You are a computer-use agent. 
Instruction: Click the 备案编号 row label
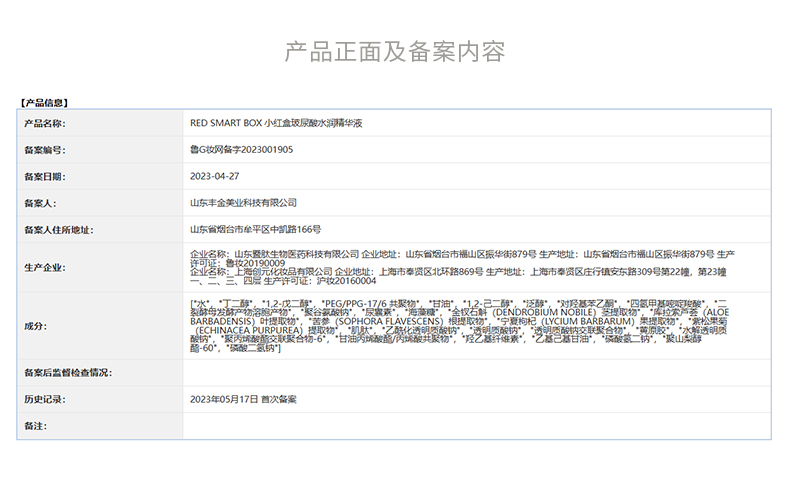pos(44,150)
